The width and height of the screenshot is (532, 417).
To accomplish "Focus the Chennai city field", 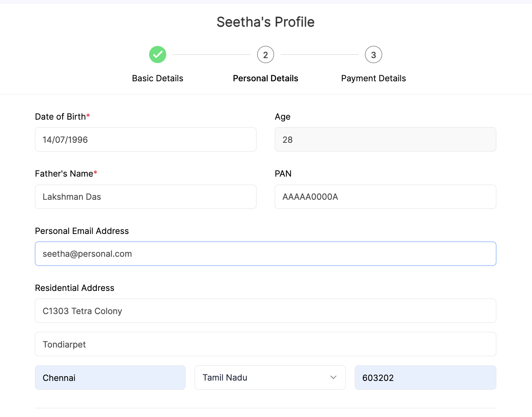I will click(x=110, y=378).
